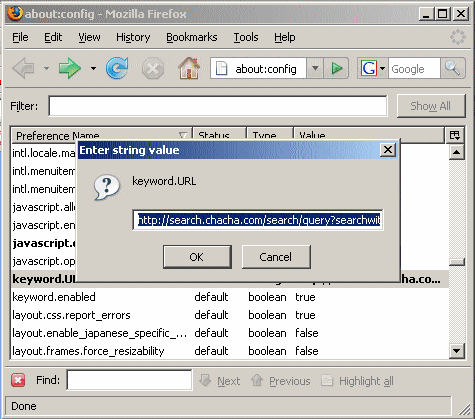
Task: Click the Previous find button label
Action: coord(290,381)
